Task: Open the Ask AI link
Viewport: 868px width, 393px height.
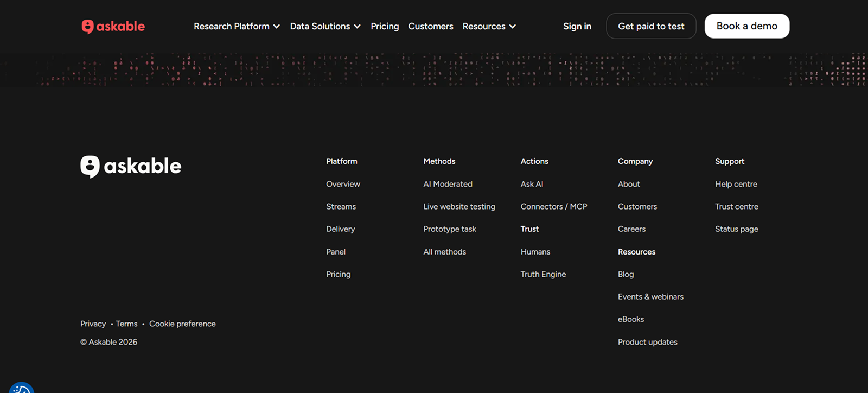Action: (532, 184)
